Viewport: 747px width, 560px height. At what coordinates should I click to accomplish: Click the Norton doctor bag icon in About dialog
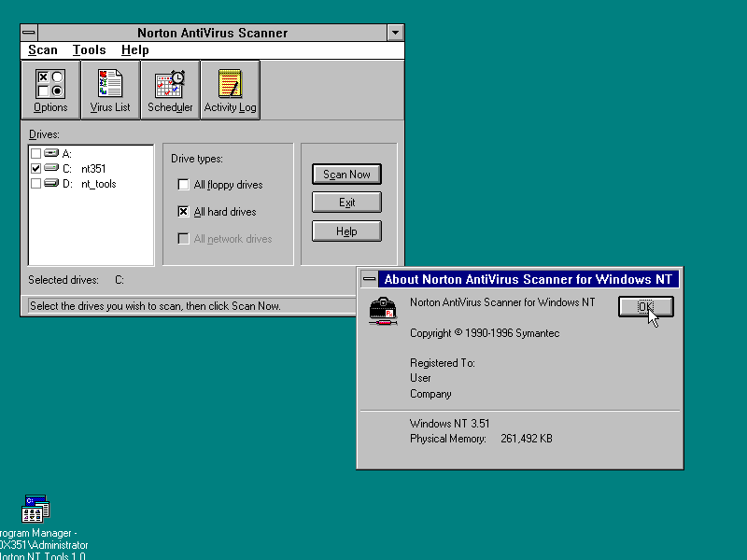(x=383, y=311)
